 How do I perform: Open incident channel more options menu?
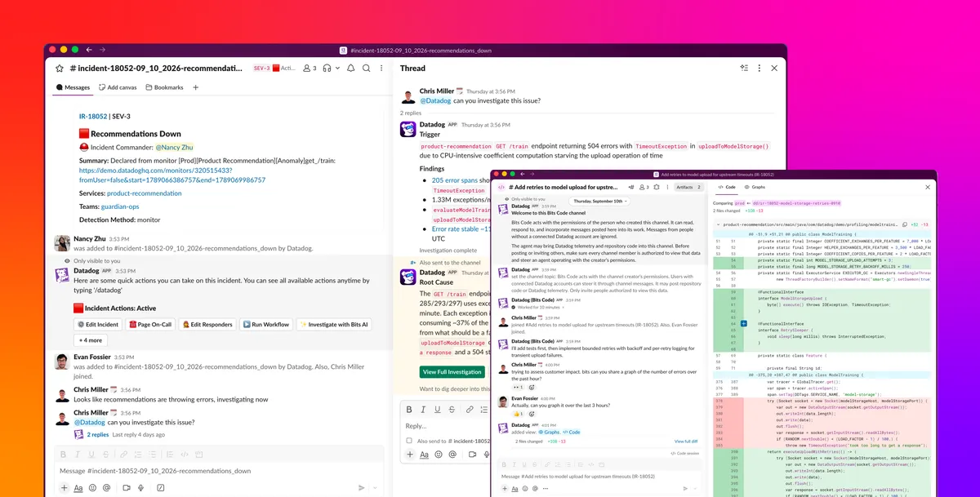(382, 69)
